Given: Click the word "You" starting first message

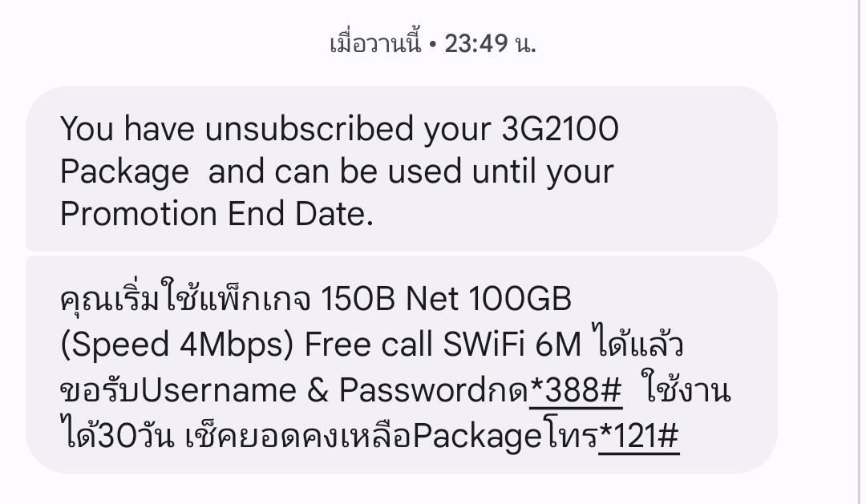Looking at the screenshot, I should pos(87,129).
